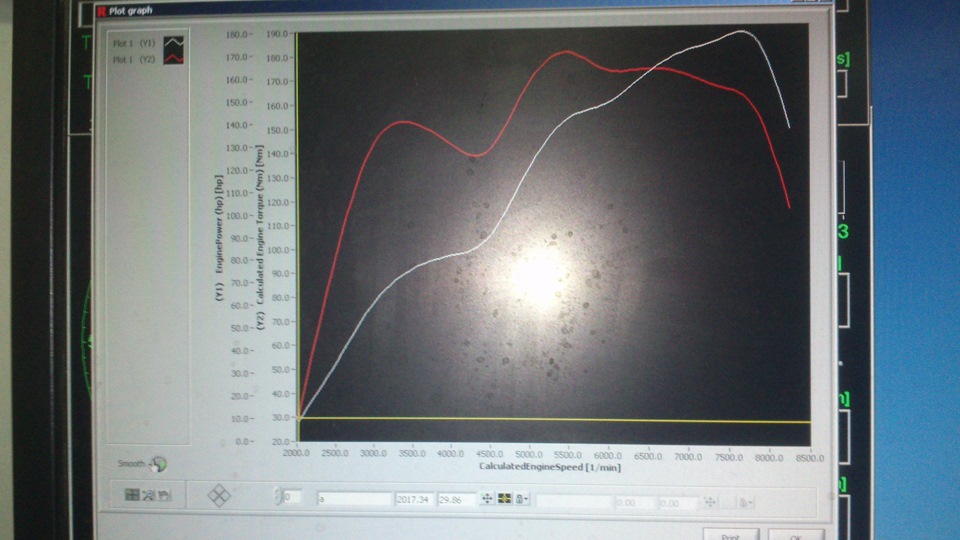Click the 180.0 power axis top value

pos(236,34)
